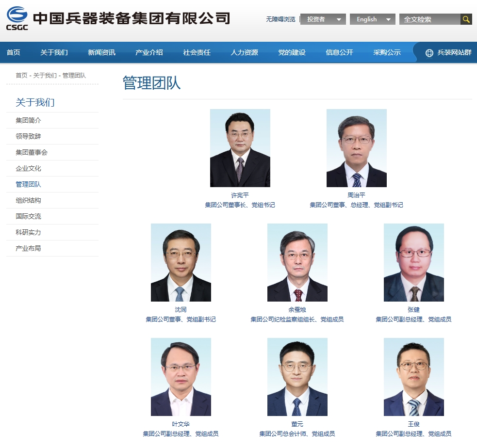Select 信息公开 in the navigation bar
Image resolution: width=477 pixels, height=448 pixels.
click(339, 52)
